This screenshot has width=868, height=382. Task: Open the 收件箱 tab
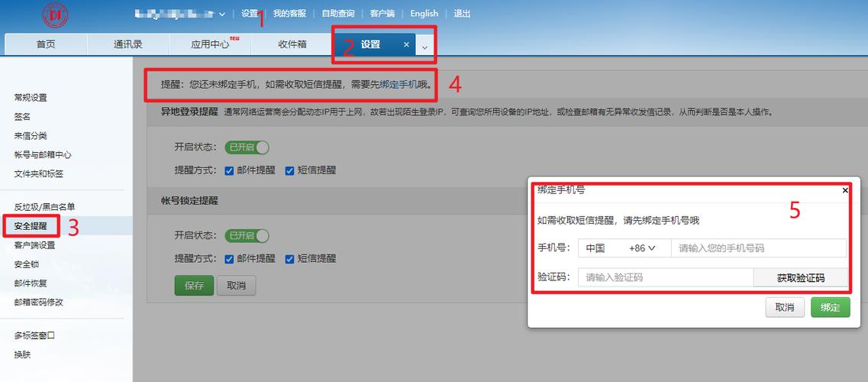point(292,45)
